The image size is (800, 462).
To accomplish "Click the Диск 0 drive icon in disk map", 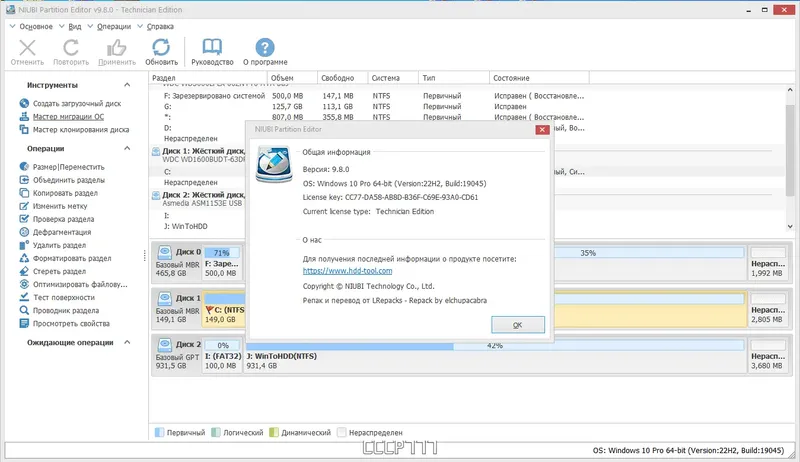I will click(x=164, y=252).
